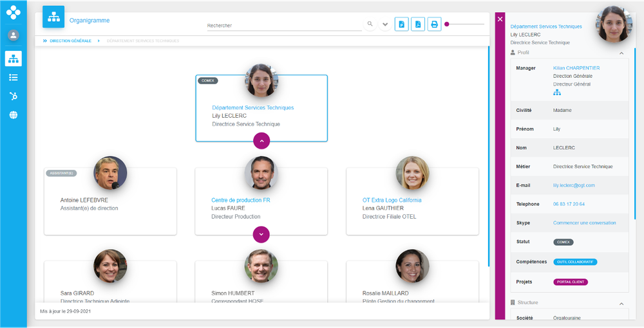Click the Orgatouraine société value

coord(567,318)
